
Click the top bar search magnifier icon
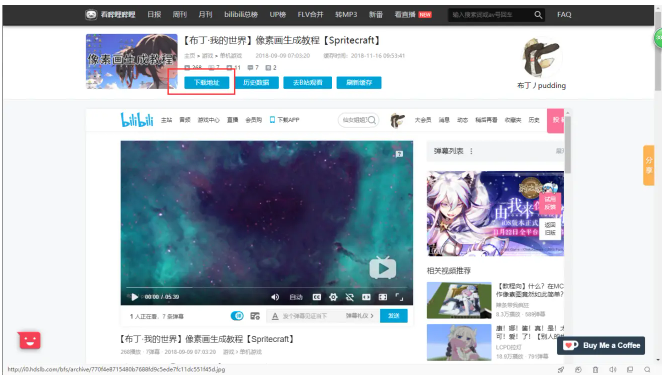pyautogui.click(x=538, y=15)
